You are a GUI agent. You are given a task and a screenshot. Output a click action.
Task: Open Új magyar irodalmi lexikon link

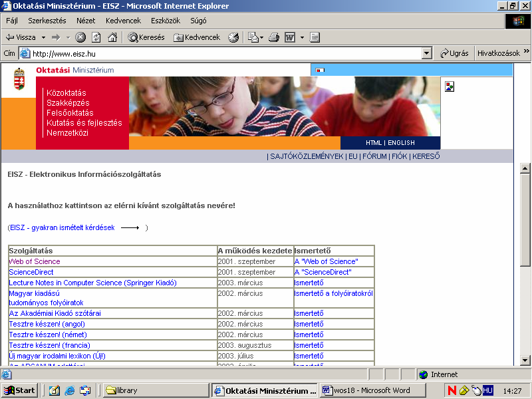tap(57, 356)
